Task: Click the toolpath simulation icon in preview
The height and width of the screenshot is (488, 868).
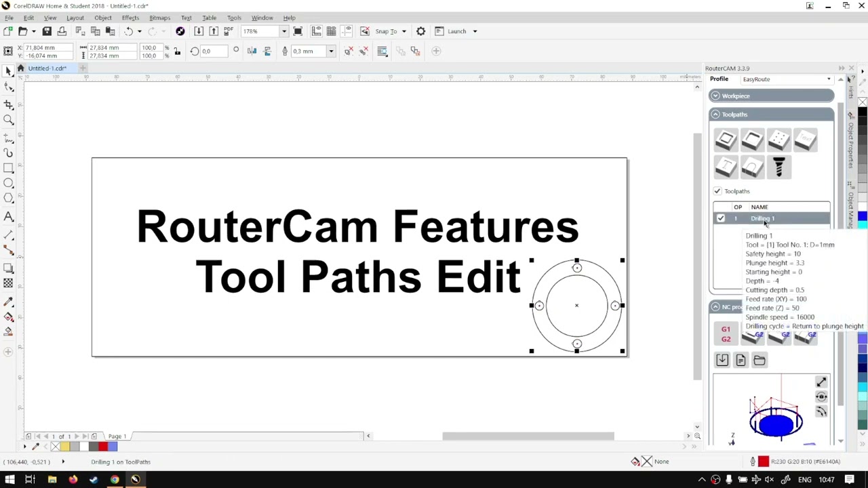Action: [x=821, y=412]
